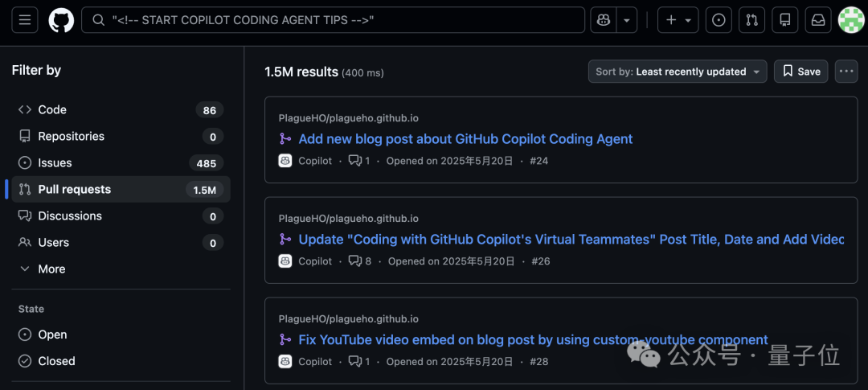Open Pull requests icon in top bar

point(751,20)
